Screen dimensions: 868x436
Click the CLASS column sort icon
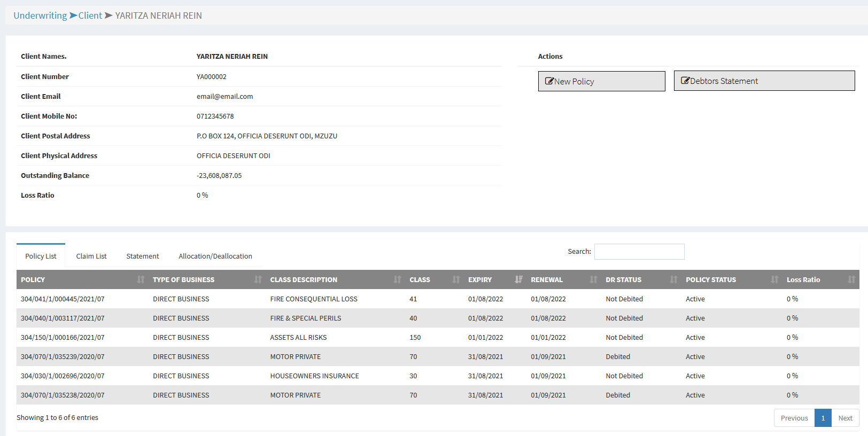coord(456,279)
